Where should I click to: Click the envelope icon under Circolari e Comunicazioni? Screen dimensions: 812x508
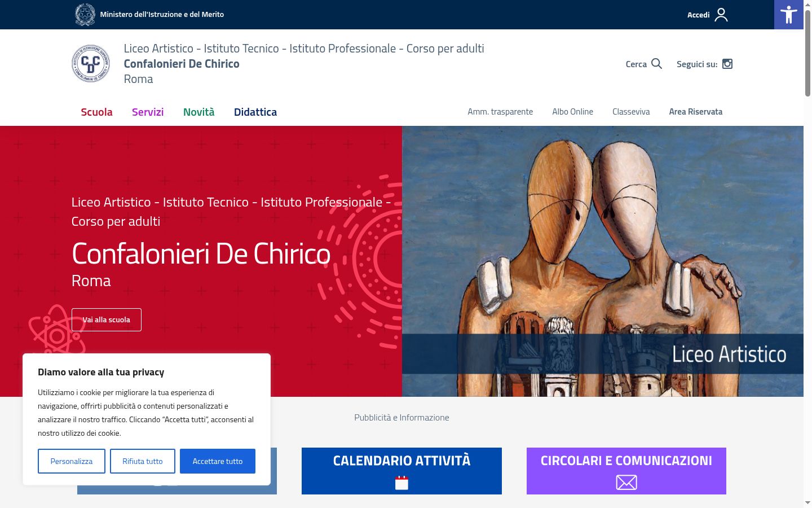pyautogui.click(x=626, y=482)
